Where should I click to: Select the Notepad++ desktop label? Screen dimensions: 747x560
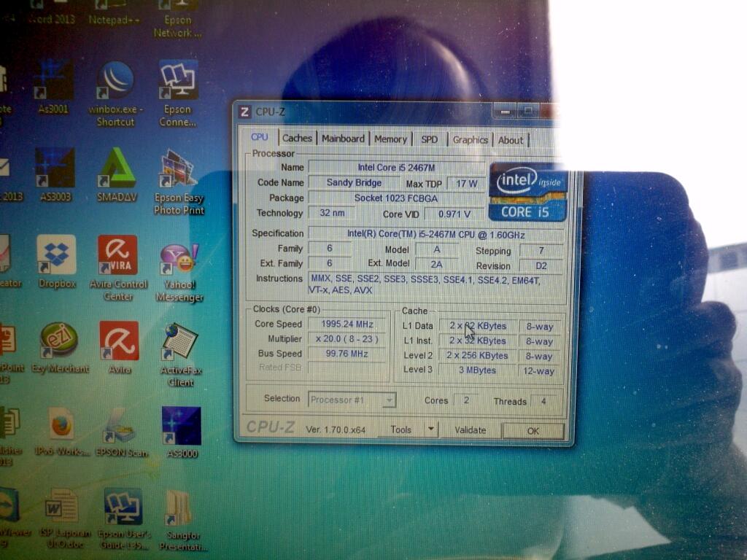coord(114,20)
